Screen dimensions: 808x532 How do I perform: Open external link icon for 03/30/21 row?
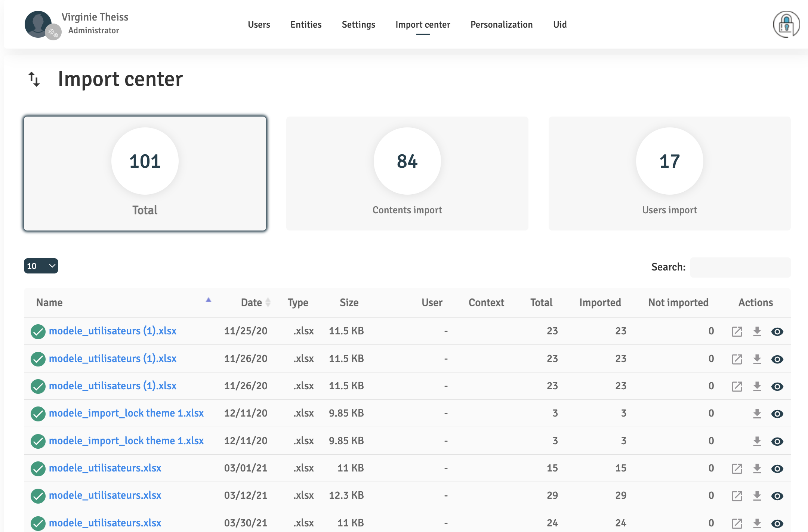[x=737, y=523]
